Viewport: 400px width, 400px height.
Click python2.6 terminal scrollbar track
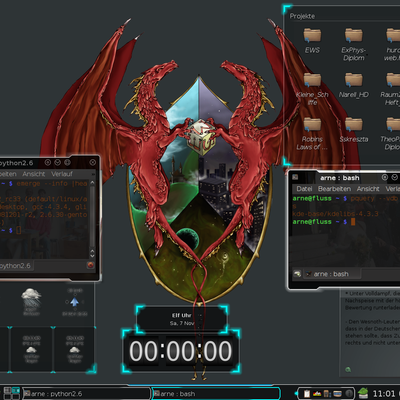[x=92, y=217]
